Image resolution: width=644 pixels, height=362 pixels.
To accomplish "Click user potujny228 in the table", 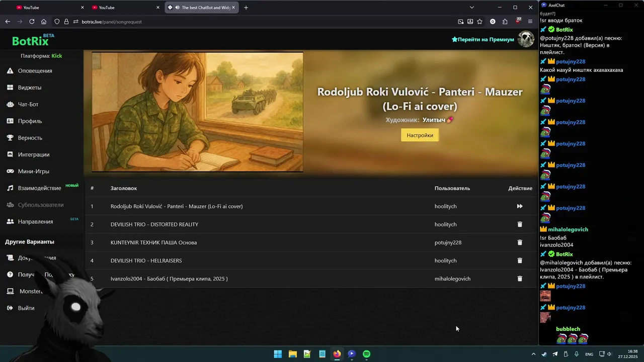I will click(448, 242).
